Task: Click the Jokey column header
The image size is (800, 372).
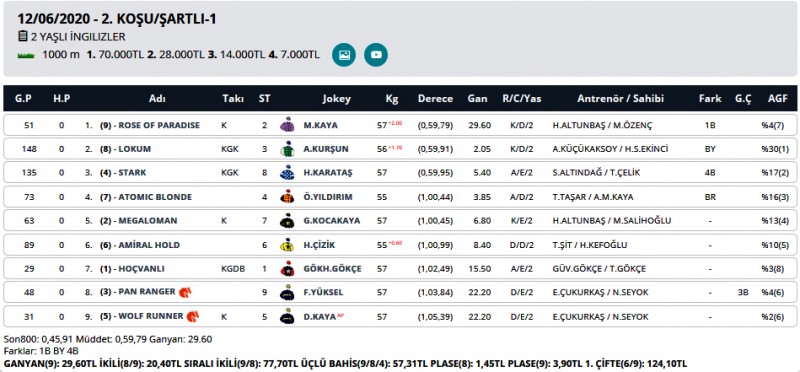Action: tap(336, 99)
